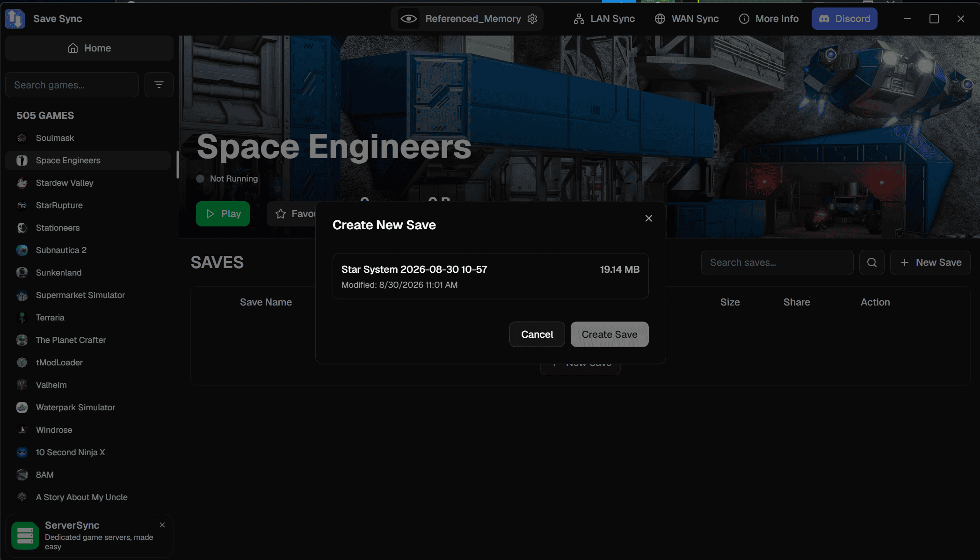This screenshot has height=560, width=980.
Task: Toggle the eye visibility icon beside Referenced_Memory
Action: coord(408,19)
